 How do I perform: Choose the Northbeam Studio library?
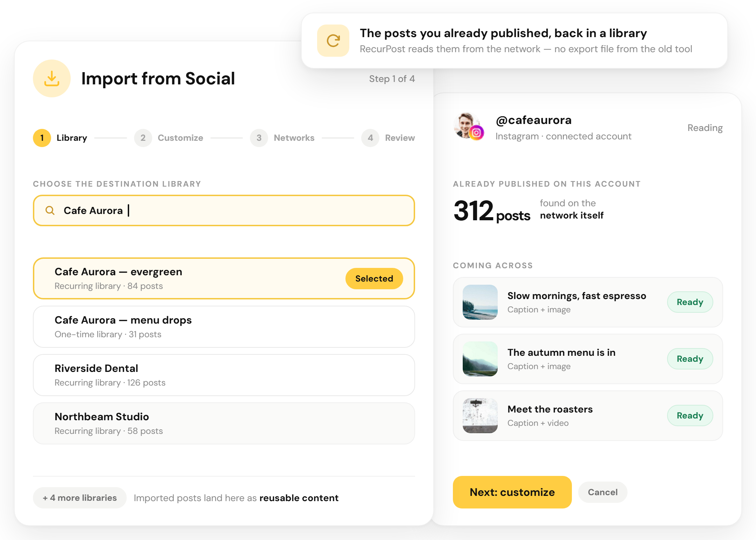[x=224, y=423]
